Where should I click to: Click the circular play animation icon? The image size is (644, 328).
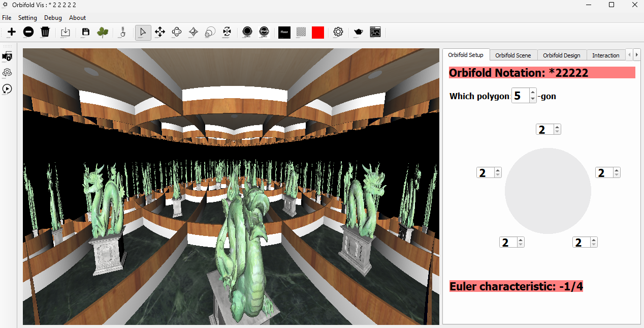8,88
